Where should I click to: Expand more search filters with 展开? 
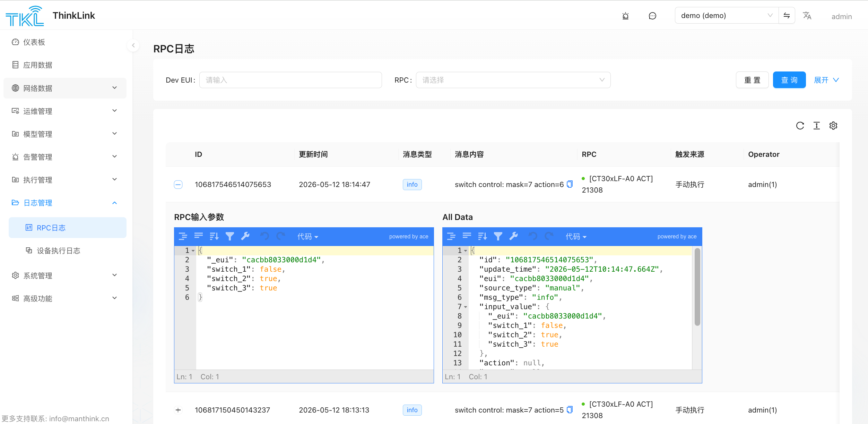(826, 80)
